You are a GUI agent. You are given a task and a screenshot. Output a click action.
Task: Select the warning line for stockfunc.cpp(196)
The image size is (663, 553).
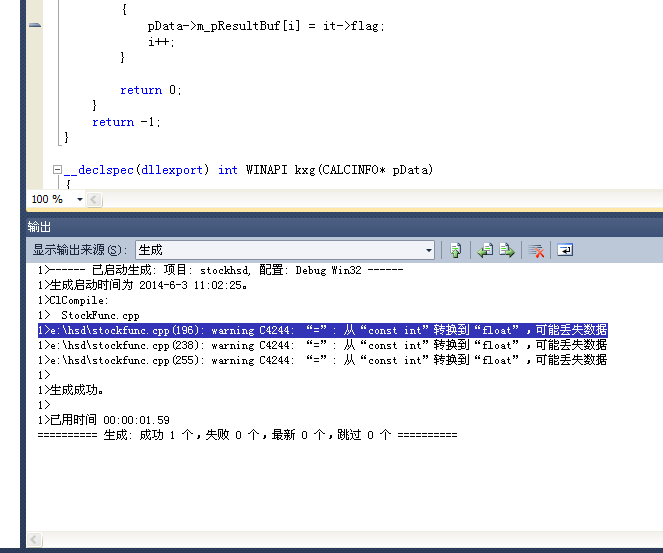323,330
